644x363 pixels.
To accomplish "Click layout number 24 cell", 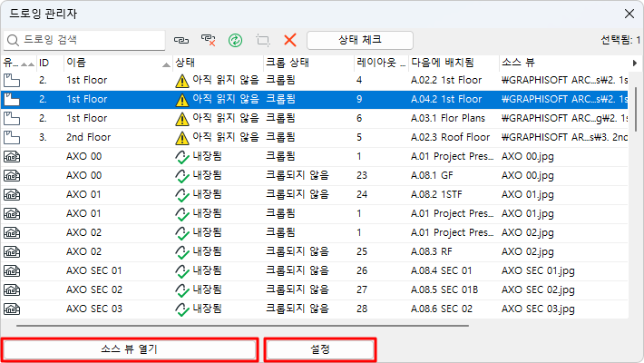I will (362, 194).
